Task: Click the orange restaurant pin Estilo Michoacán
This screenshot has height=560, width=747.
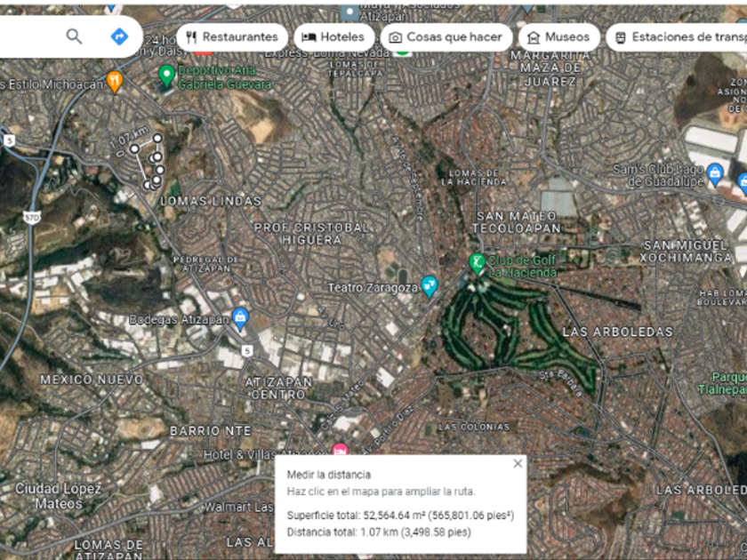Action: click(x=115, y=82)
